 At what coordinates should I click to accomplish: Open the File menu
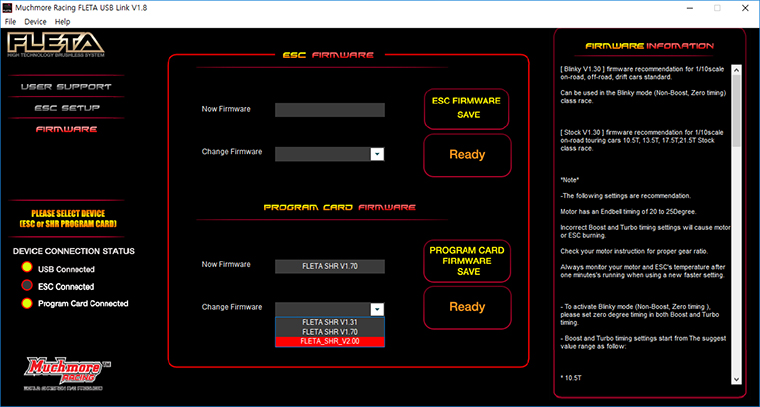[10, 22]
